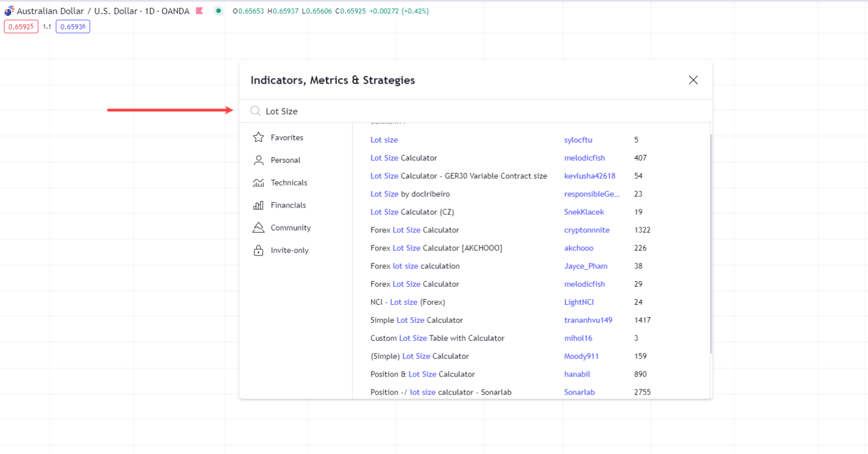Click the Personal user icon
The height and width of the screenshot is (454, 868).
click(x=258, y=160)
